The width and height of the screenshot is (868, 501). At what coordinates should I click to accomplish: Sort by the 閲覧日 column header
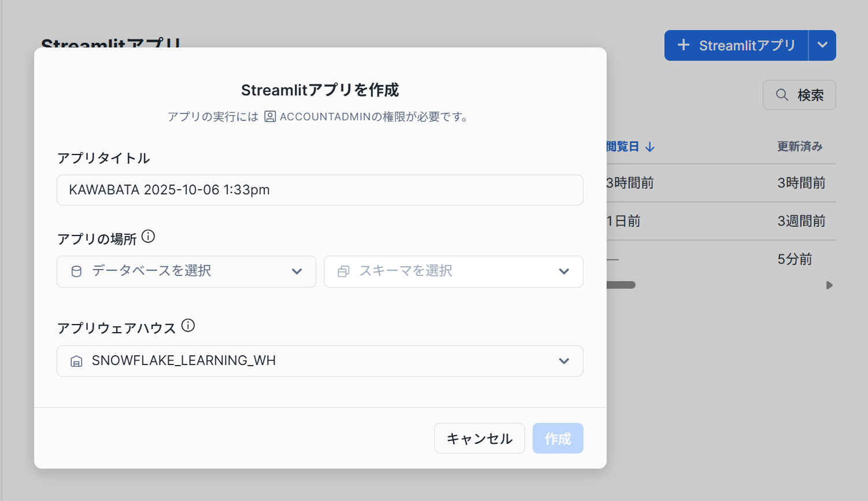(623, 146)
